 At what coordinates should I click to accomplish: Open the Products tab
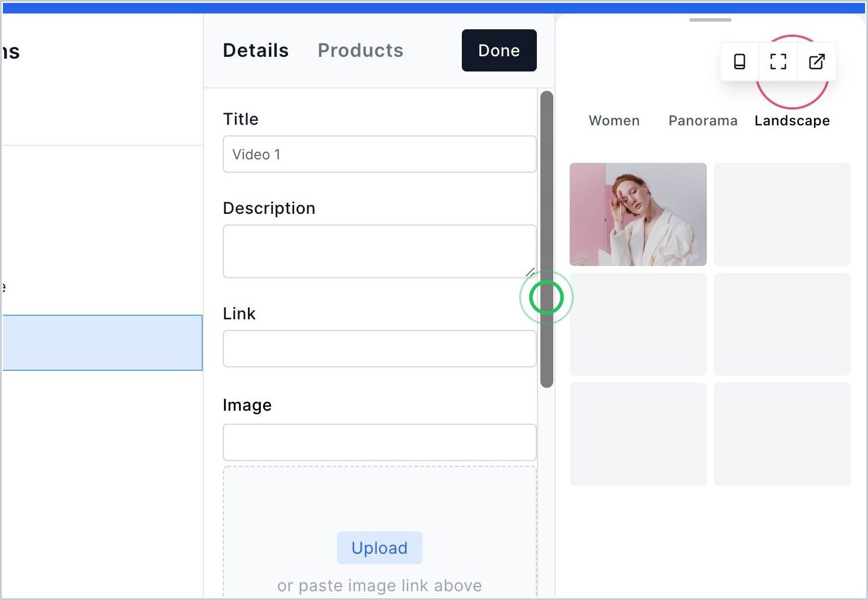click(x=360, y=50)
